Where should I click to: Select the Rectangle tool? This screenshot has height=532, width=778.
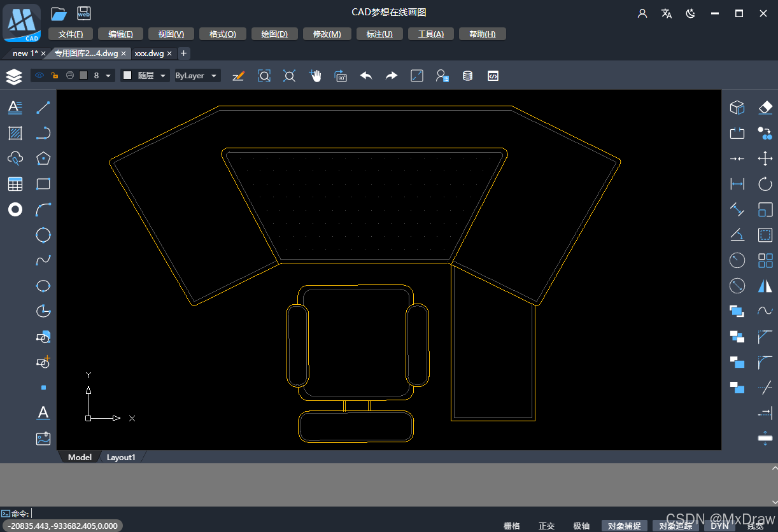coord(43,184)
